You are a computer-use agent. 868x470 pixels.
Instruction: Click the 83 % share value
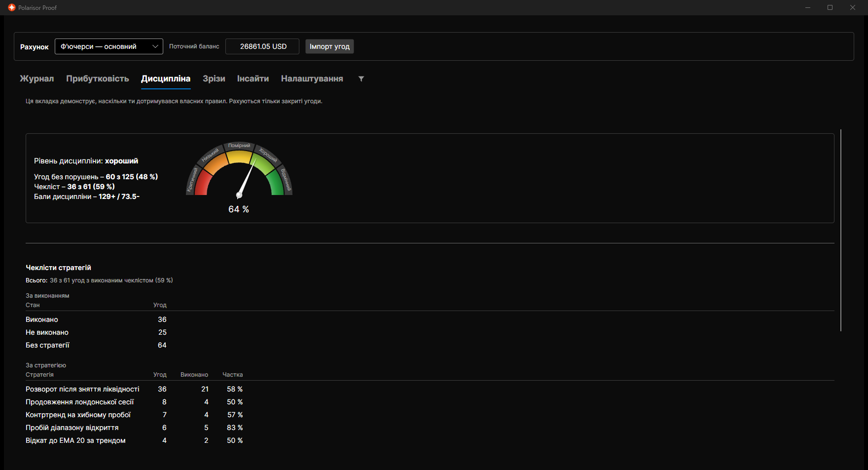coord(235,428)
